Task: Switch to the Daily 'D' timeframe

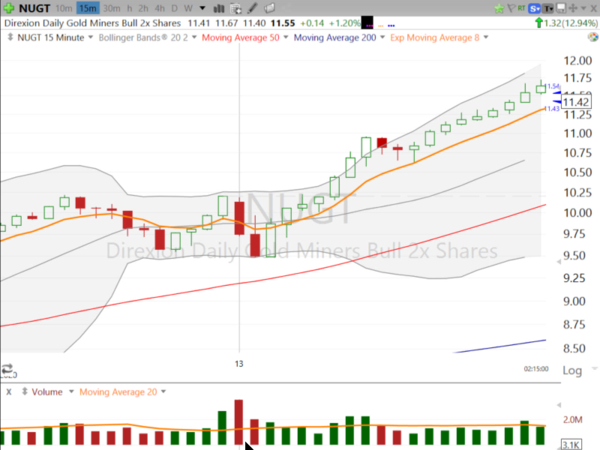Action: (x=174, y=8)
